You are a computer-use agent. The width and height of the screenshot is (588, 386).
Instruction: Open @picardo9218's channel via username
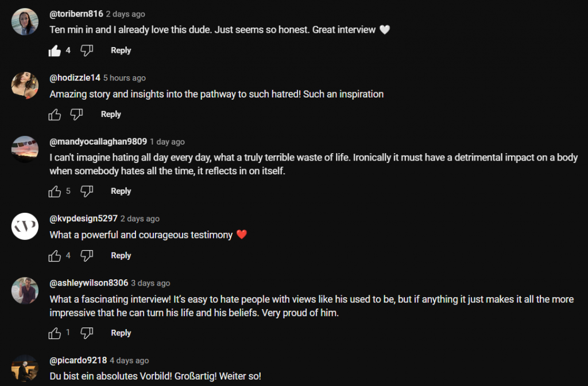78,361
